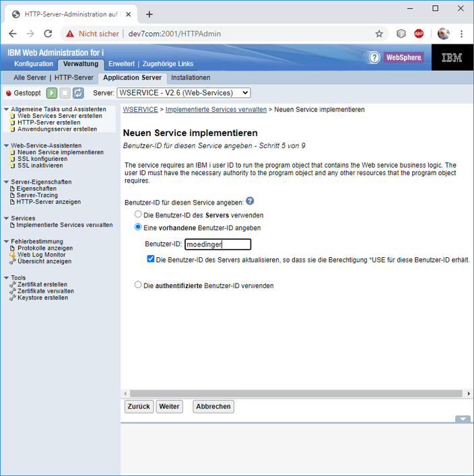Click the refresh server status icon

click(78, 93)
